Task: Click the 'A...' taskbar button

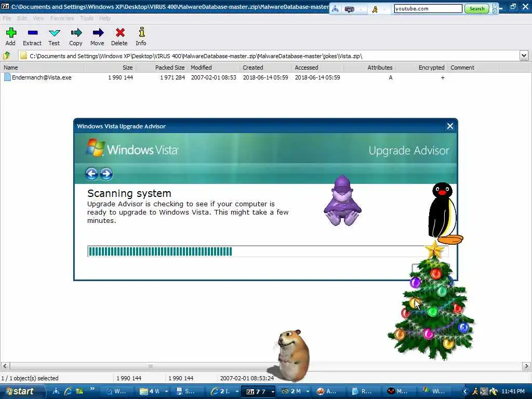Action: pos(329,391)
